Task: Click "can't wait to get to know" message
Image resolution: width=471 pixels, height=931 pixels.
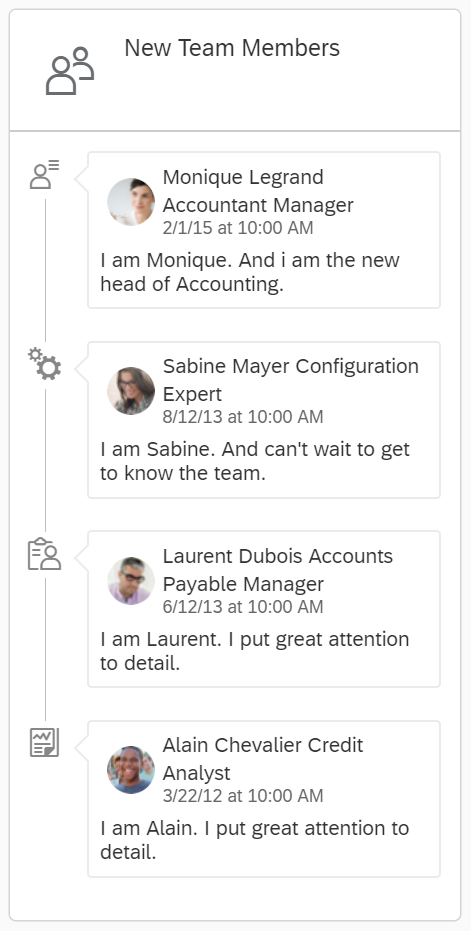Action: [x=255, y=461]
